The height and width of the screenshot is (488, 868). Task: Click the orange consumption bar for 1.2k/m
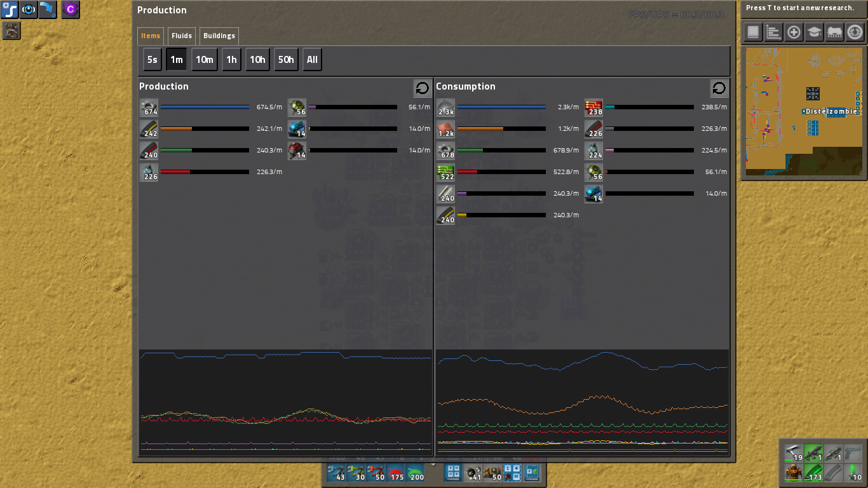(501, 129)
